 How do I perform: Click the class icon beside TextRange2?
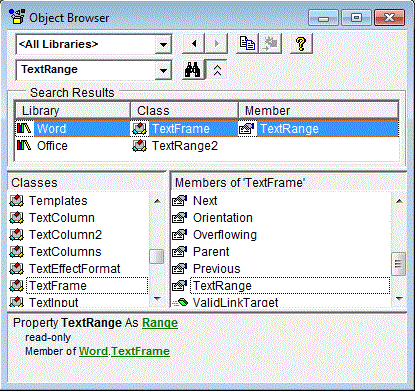(139, 146)
